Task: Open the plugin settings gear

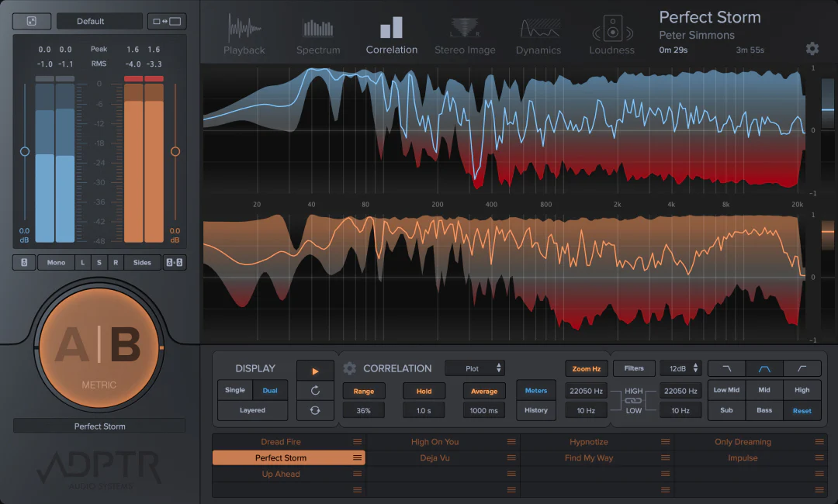Action: tap(812, 48)
